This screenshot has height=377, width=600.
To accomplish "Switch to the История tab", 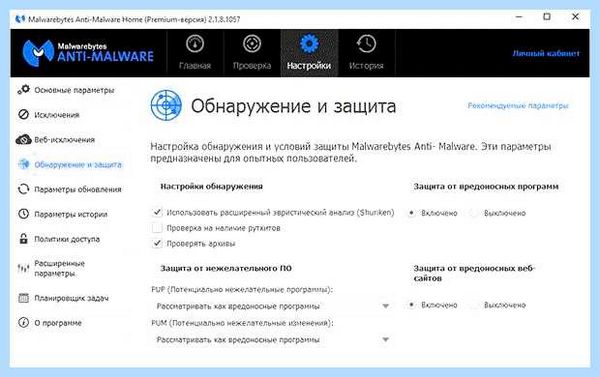I will (x=366, y=53).
